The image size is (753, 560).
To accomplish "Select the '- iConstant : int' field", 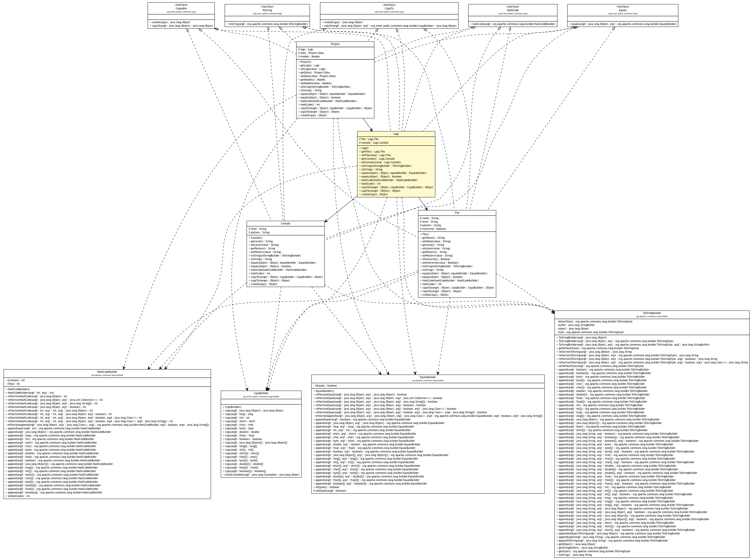I will (x=15, y=380).
